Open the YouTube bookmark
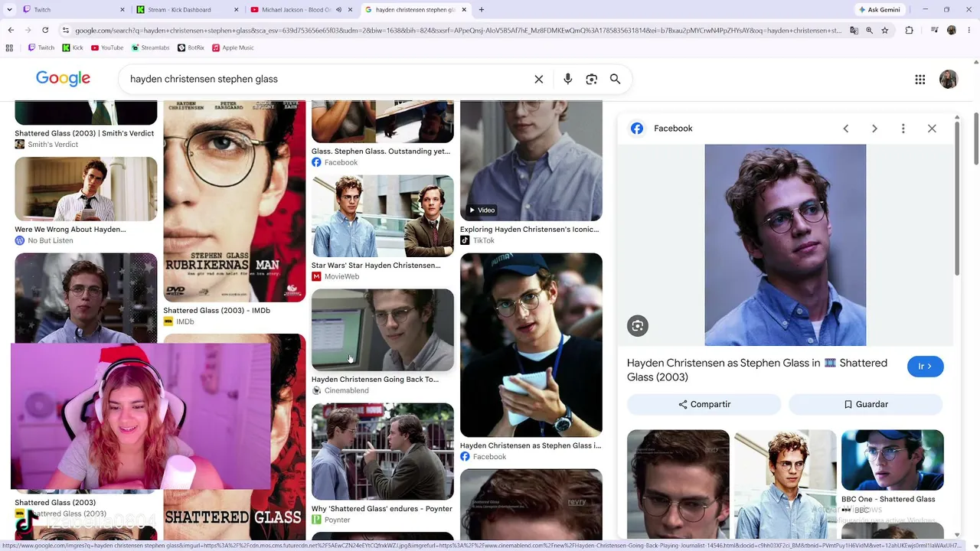 coord(106,47)
